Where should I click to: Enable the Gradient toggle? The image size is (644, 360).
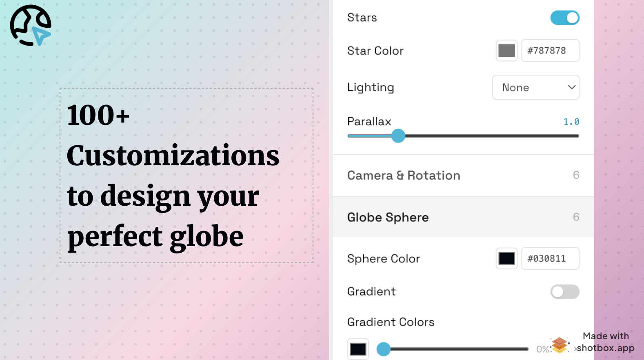click(565, 292)
